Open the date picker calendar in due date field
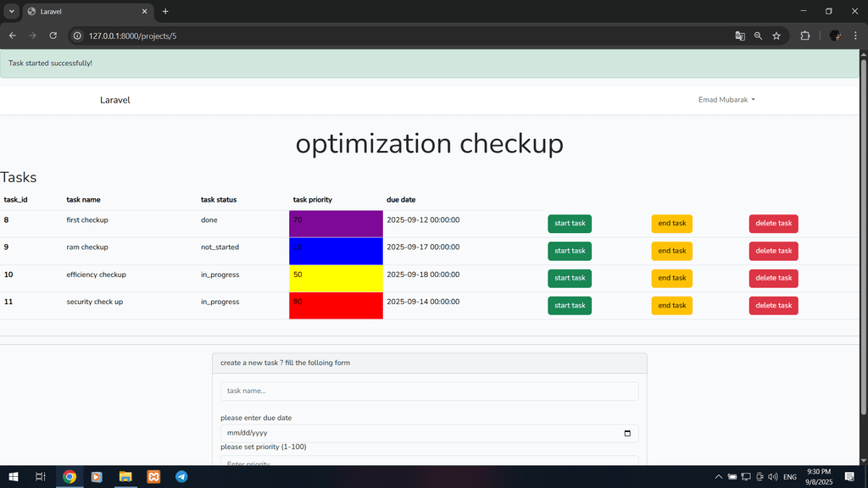 point(627,434)
